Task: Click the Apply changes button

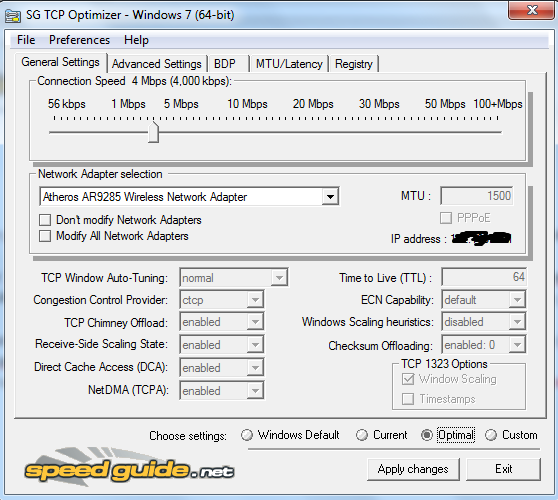Action: [x=413, y=469]
